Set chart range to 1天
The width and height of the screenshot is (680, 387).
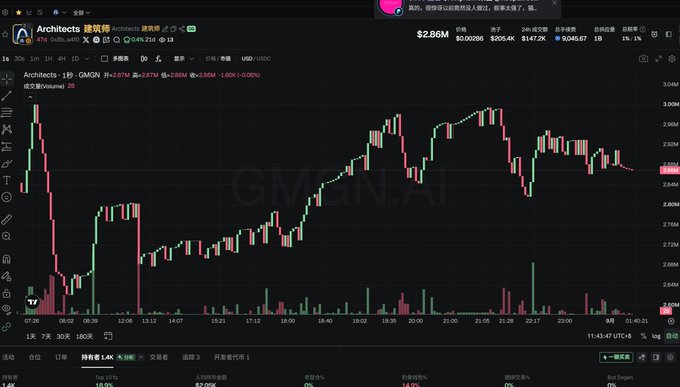(x=31, y=336)
